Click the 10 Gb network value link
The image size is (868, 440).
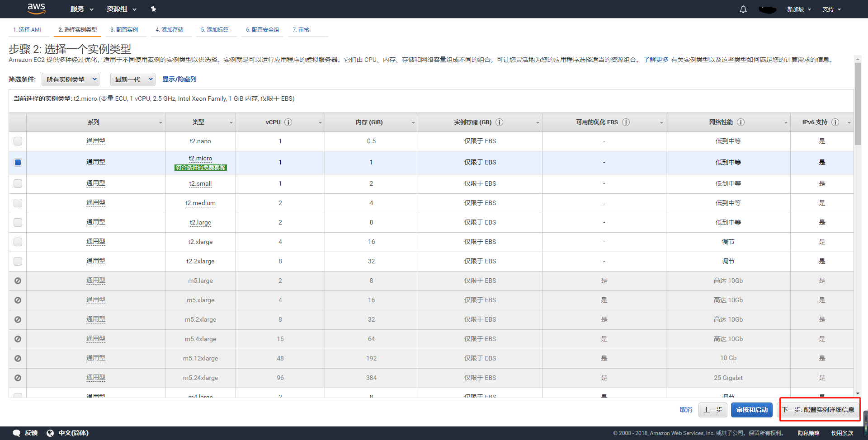click(x=728, y=358)
